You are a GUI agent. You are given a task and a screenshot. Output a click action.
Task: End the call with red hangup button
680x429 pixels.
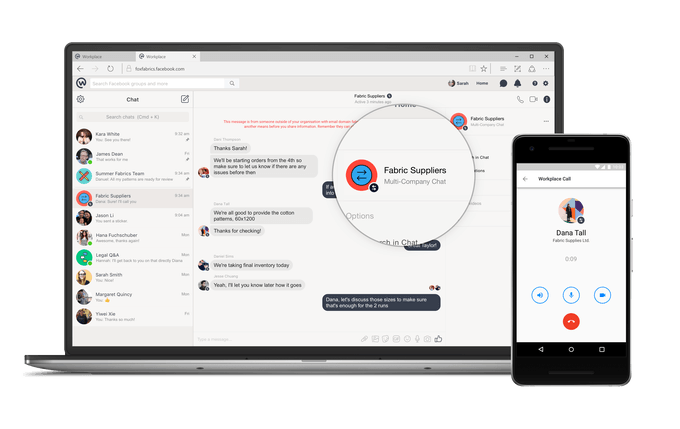coord(571,321)
